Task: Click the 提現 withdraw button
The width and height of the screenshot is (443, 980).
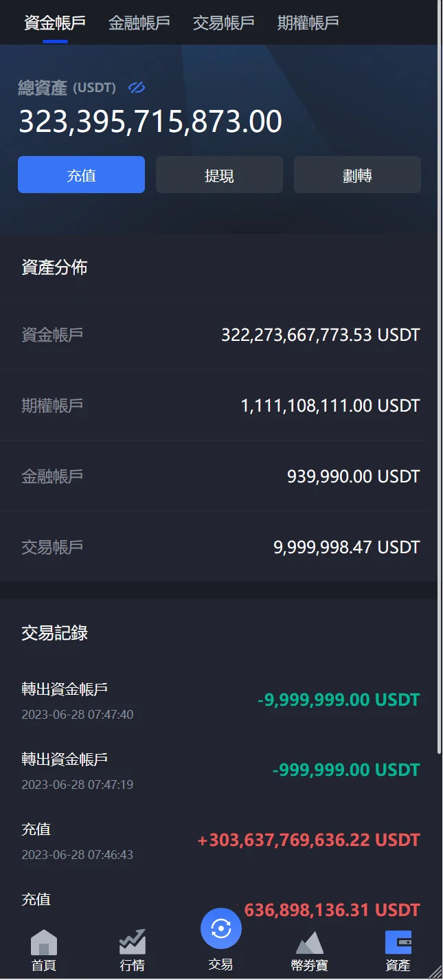Action: coord(219,175)
